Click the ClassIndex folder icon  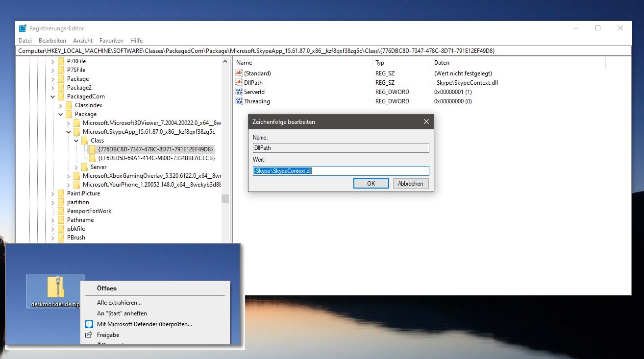pyautogui.click(x=69, y=105)
